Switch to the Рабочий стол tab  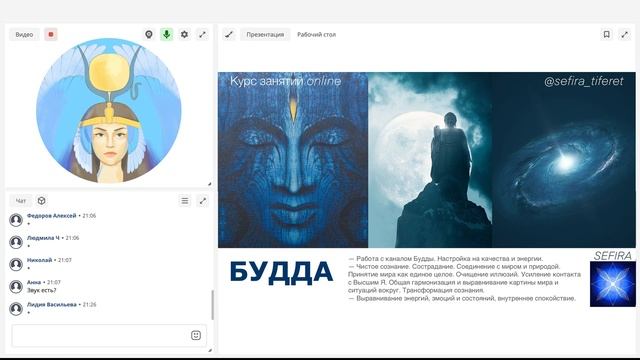click(316, 34)
